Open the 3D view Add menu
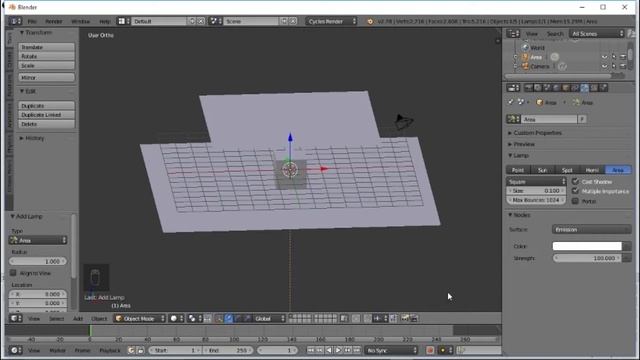640x360 pixels. pyautogui.click(x=78, y=318)
